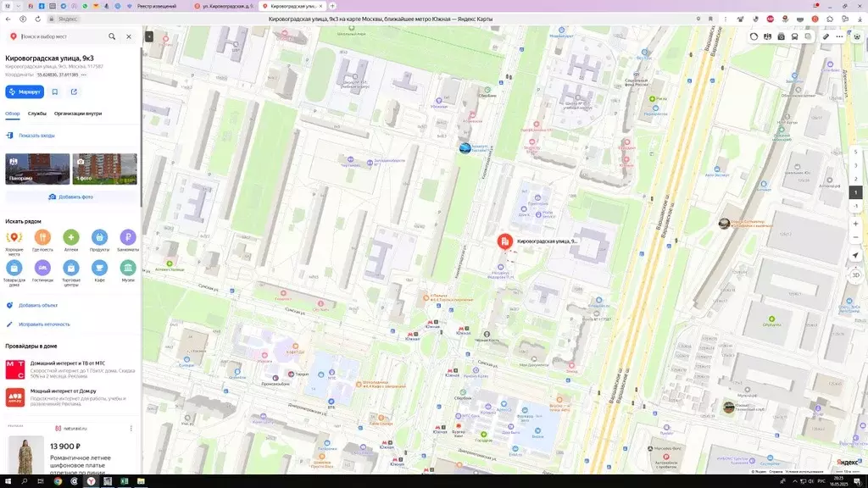Image resolution: width=868 pixels, height=488 pixels.
Task: Click the Аквариум photo marker on map
Action: coord(465,147)
